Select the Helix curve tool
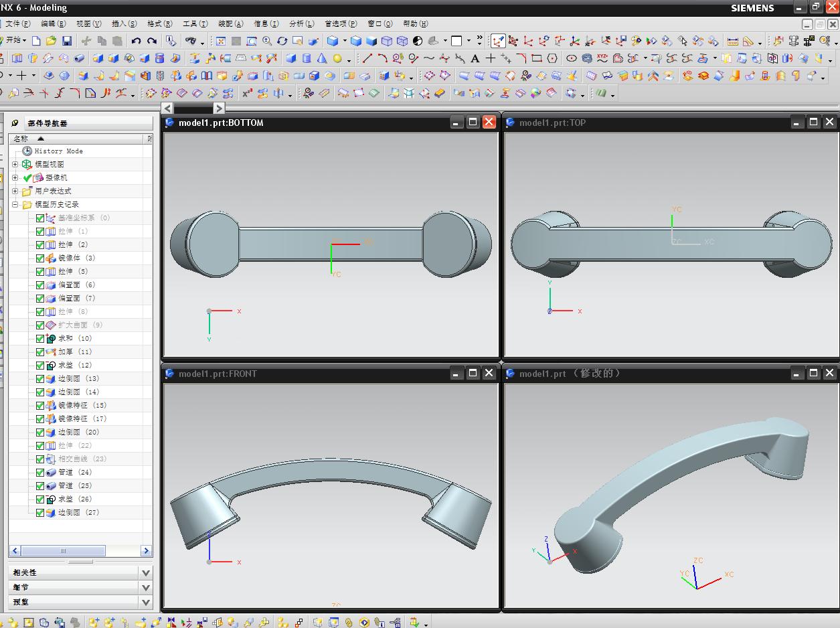The width and height of the screenshot is (840, 628). tap(587, 58)
